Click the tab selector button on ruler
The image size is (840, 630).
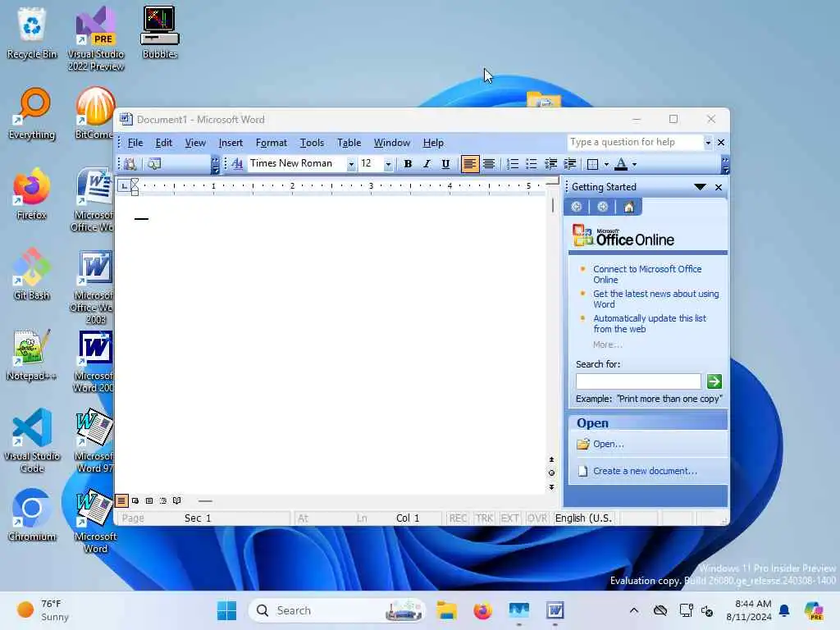click(x=123, y=186)
